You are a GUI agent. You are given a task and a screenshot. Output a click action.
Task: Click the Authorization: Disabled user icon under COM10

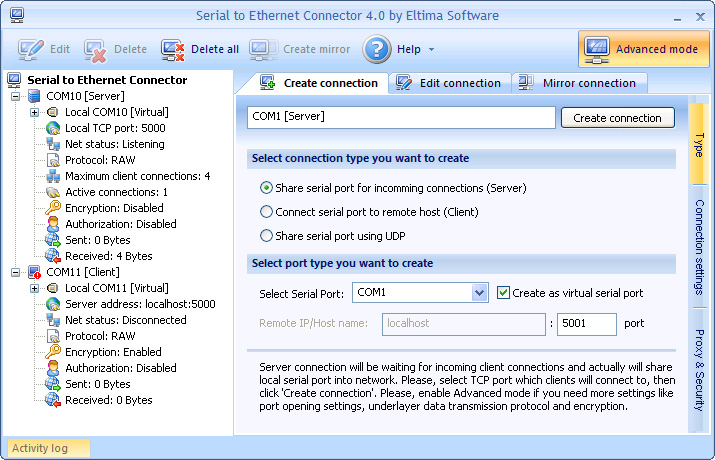(x=53, y=224)
